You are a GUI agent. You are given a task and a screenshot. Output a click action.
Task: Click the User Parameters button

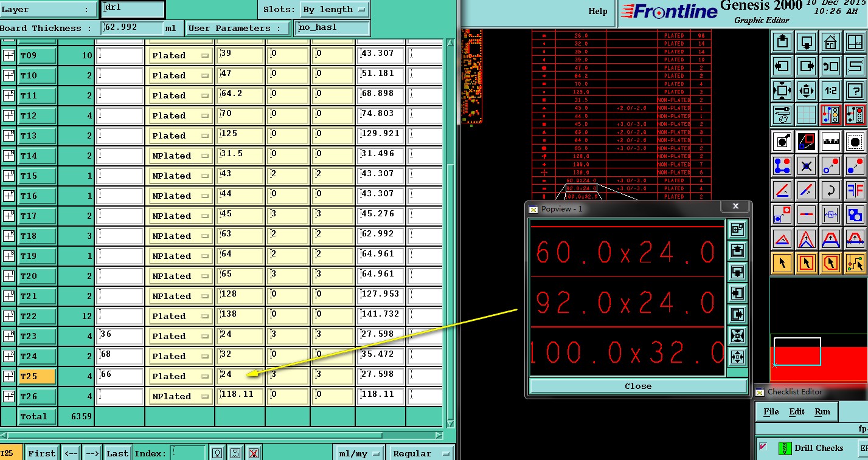pyautogui.click(x=238, y=28)
